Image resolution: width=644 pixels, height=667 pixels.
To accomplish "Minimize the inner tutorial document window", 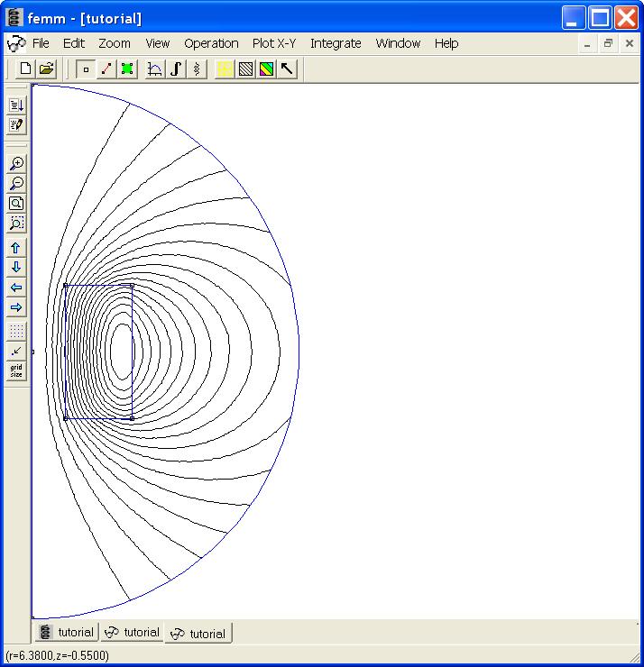I will point(587,43).
